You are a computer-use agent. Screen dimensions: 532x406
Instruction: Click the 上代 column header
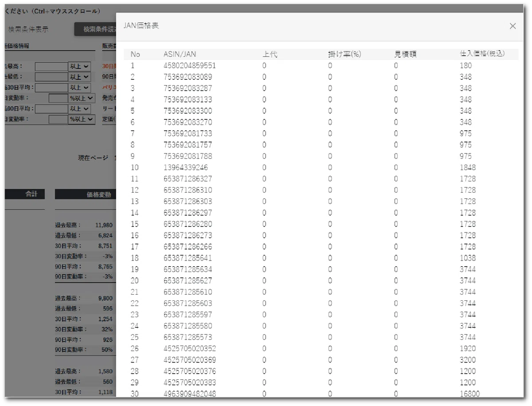click(270, 54)
